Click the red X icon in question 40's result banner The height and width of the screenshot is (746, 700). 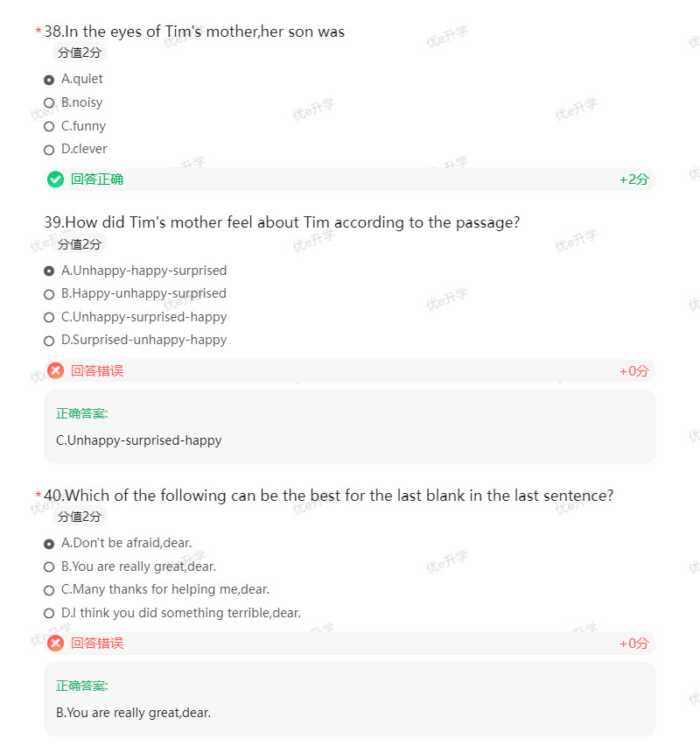tap(55, 643)
